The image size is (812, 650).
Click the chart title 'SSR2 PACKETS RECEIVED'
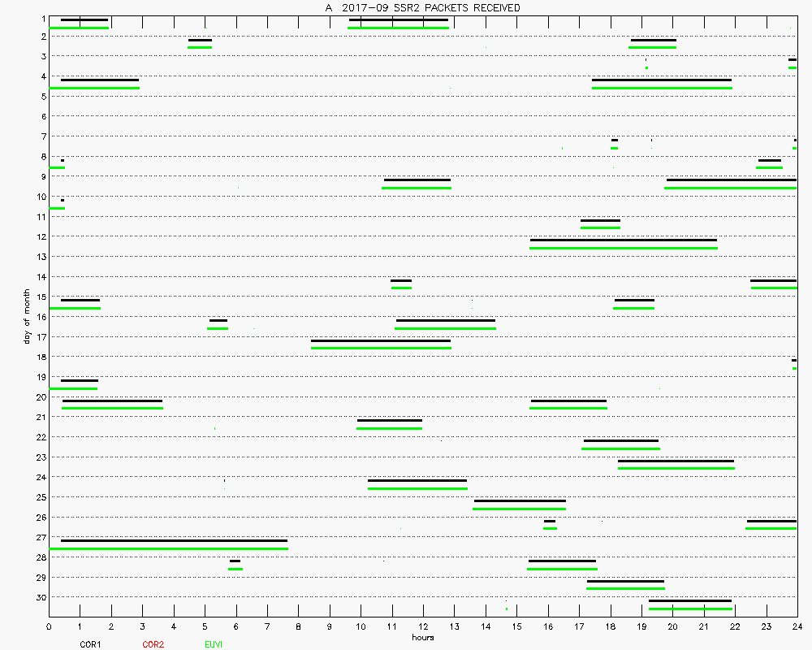(x=422, y=8)
